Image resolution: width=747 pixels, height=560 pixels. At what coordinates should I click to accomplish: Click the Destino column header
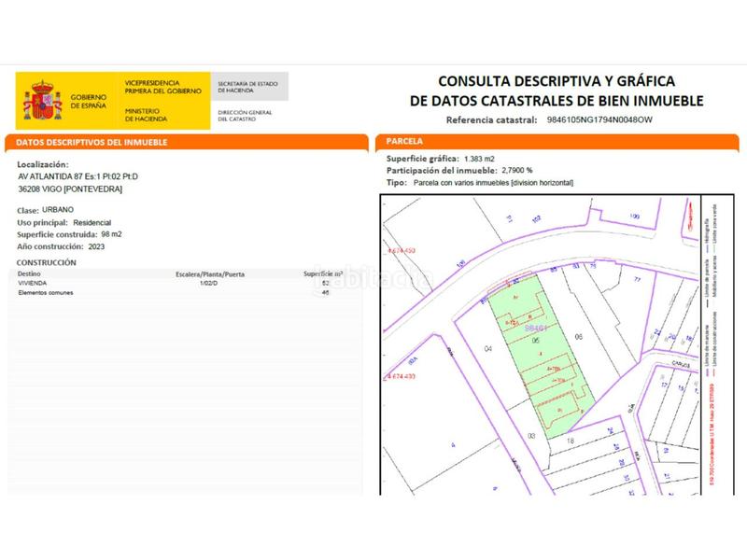click(32, 273)
